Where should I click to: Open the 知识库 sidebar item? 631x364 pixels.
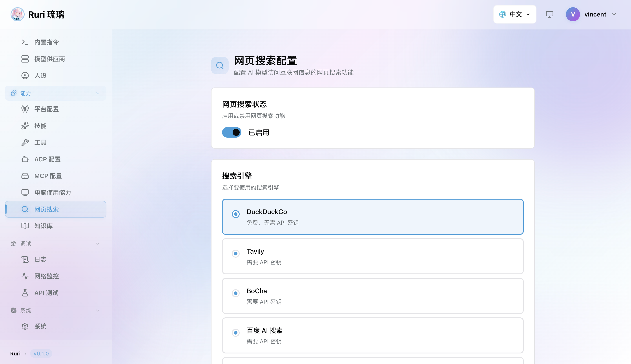tap(55, 226)
